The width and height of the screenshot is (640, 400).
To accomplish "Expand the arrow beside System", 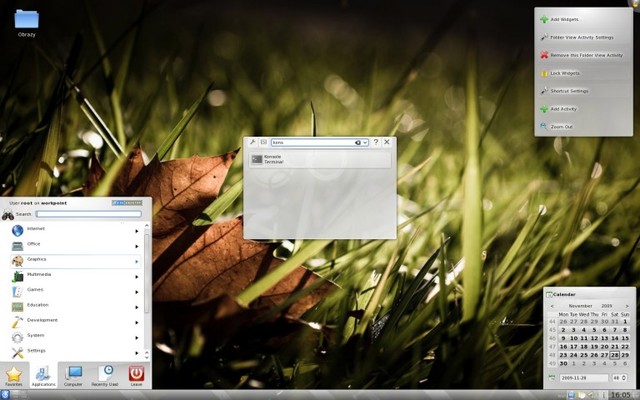I will [x=137, y=338].
